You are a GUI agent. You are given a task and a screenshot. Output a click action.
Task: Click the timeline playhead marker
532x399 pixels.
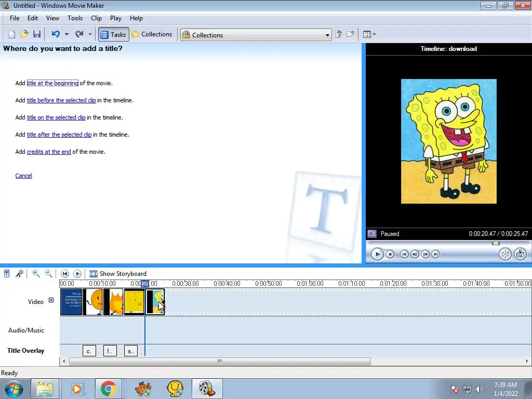pyautogui.click(x=145, y=284)
